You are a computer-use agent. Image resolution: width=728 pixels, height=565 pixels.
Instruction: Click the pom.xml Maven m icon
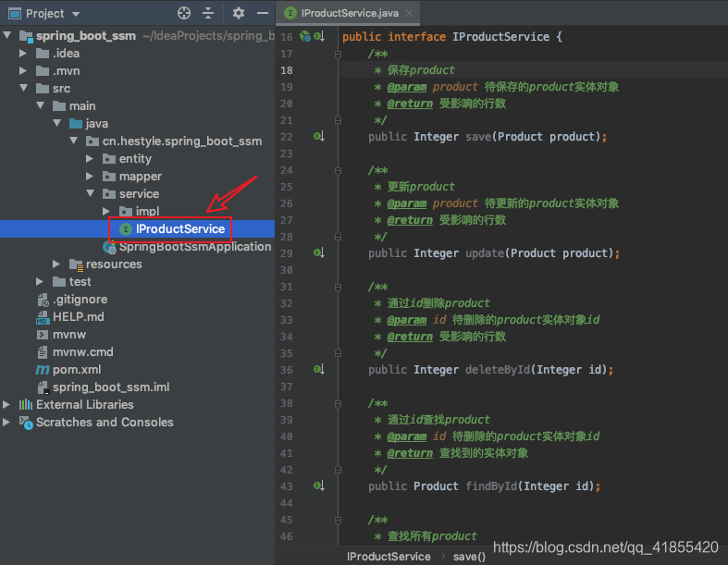click(43, 370)
